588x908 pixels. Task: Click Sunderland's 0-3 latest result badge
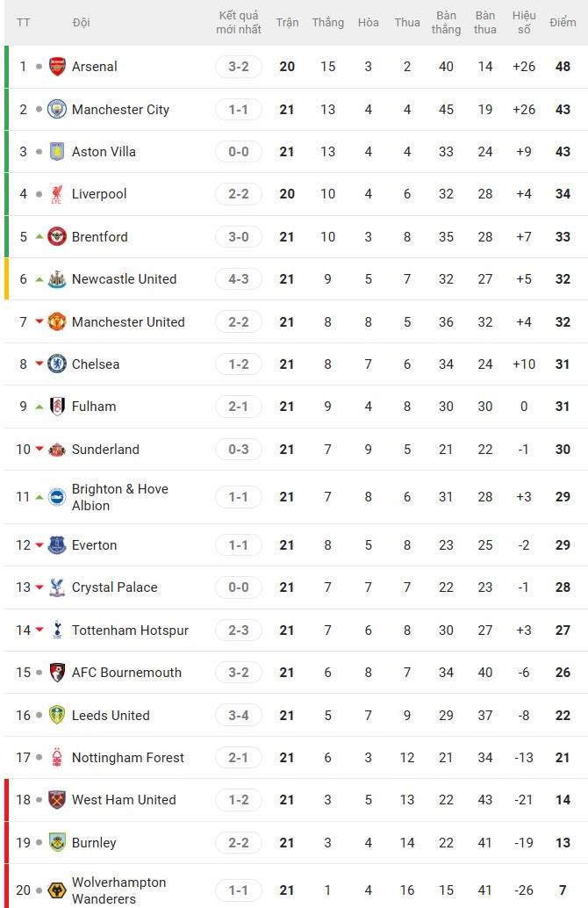point(239,450)
